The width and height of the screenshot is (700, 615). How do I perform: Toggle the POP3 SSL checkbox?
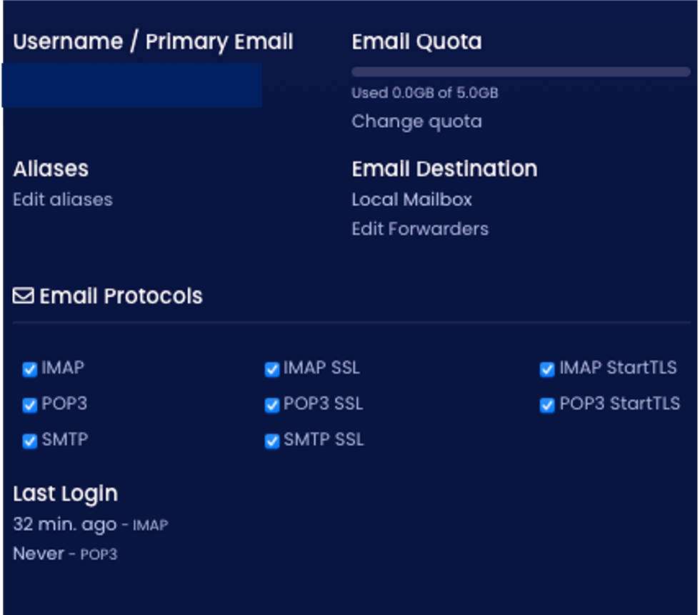(x=272, y=405)
